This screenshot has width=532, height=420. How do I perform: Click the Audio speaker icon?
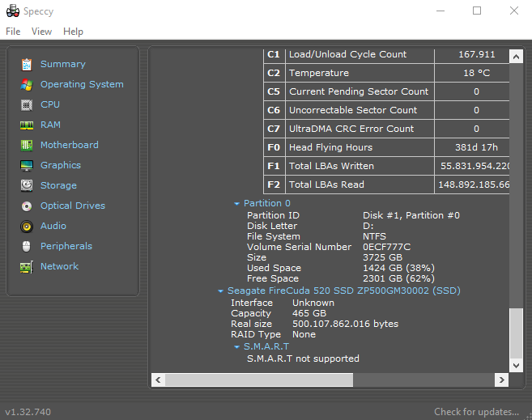(x=27, y=226)
